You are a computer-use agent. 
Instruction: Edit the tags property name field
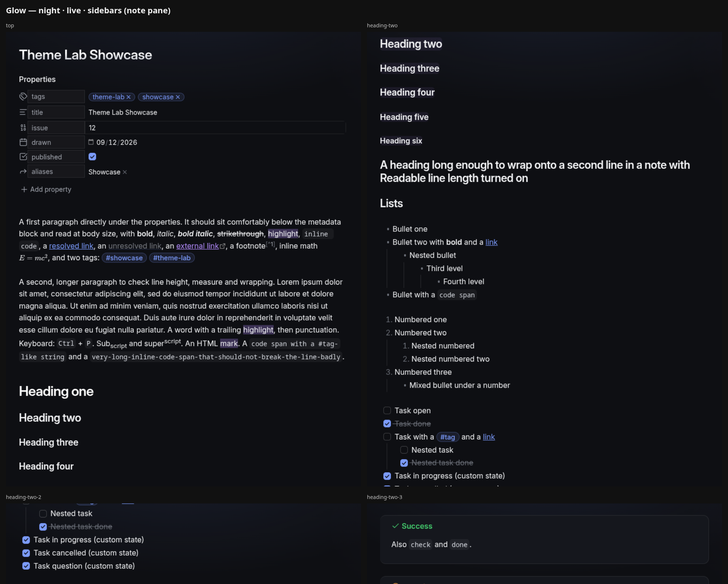click(56, 96)
